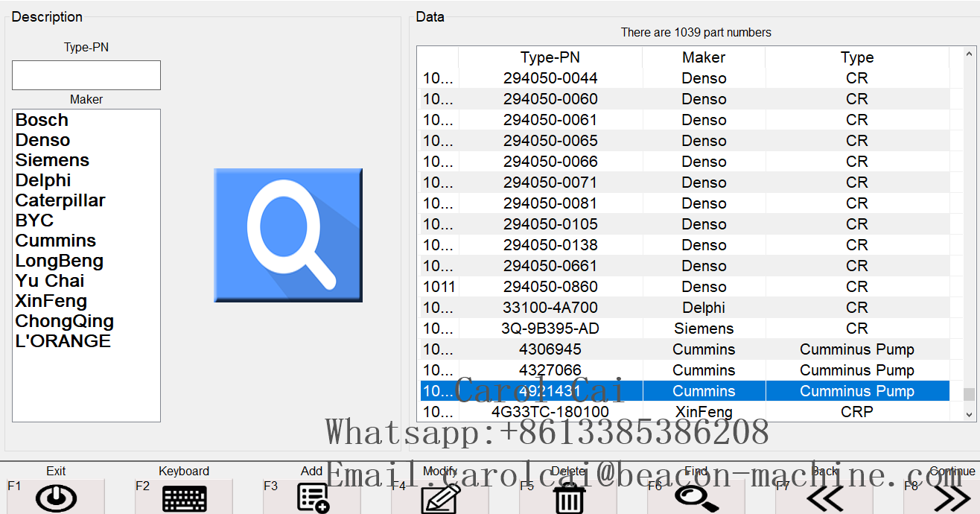Image resolution: width=980 pixels, height=514 pixels.
Task: Click the table vertical scrollbar thumb
Action: 969,395
